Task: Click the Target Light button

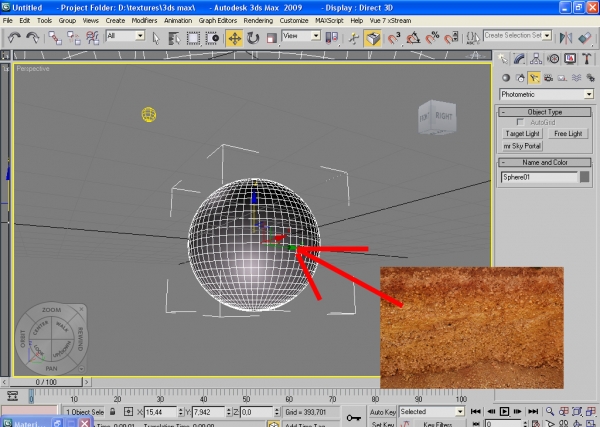Action: coord(522,134)
